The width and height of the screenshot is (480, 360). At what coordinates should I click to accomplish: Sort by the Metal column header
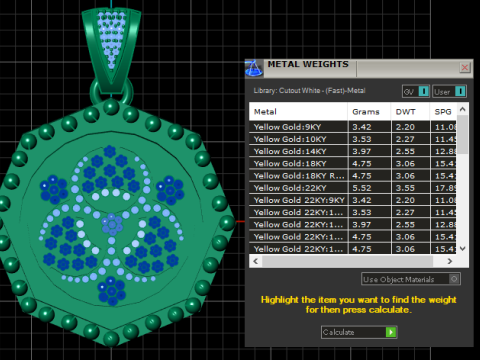(298, 112)
